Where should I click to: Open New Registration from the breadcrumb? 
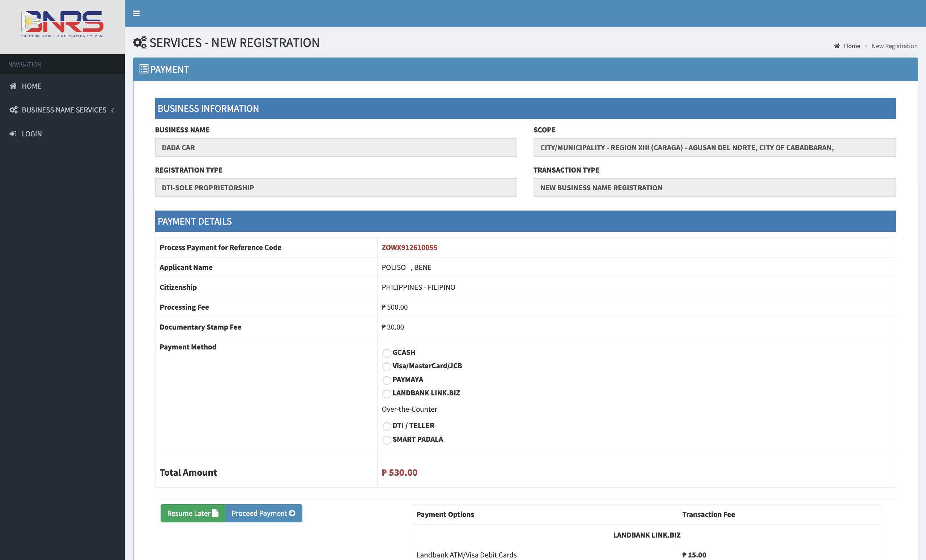(894, 46)
